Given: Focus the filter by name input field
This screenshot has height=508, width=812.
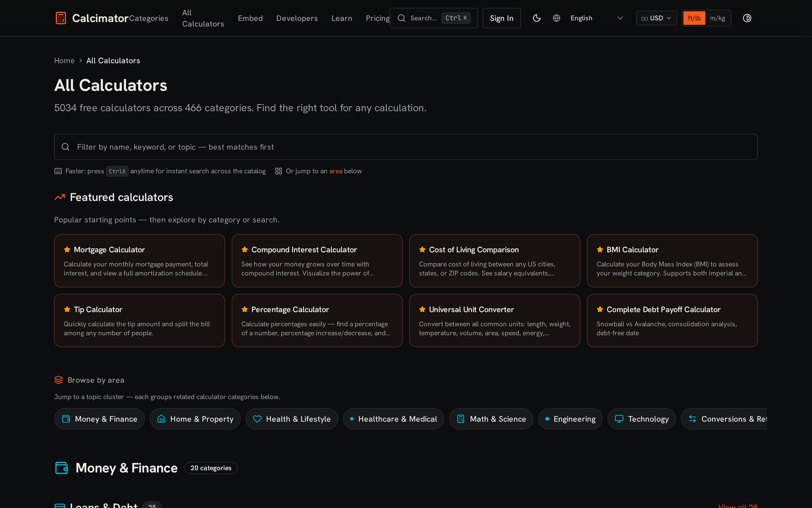Looking at the screenshot, I should [x=406, y=147].
